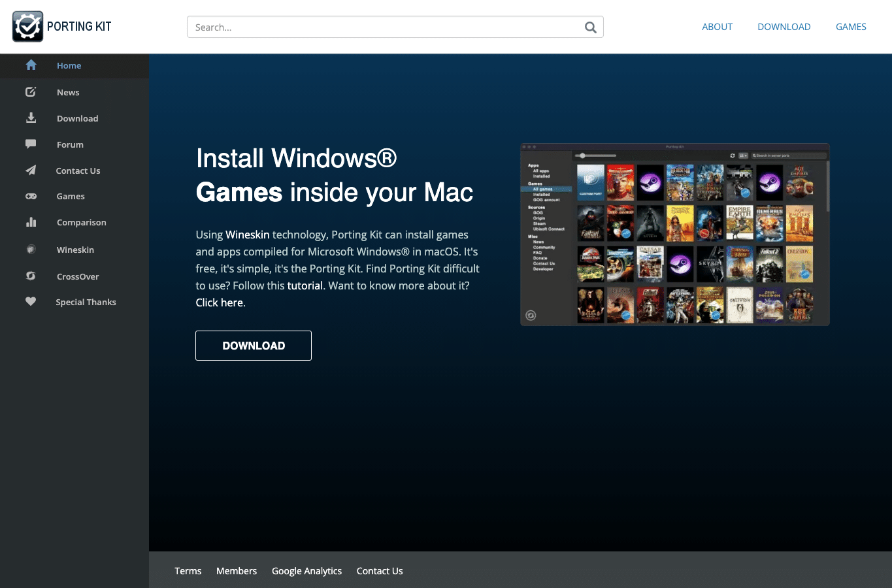Open Contact Us in the footer

coord(380,571)
